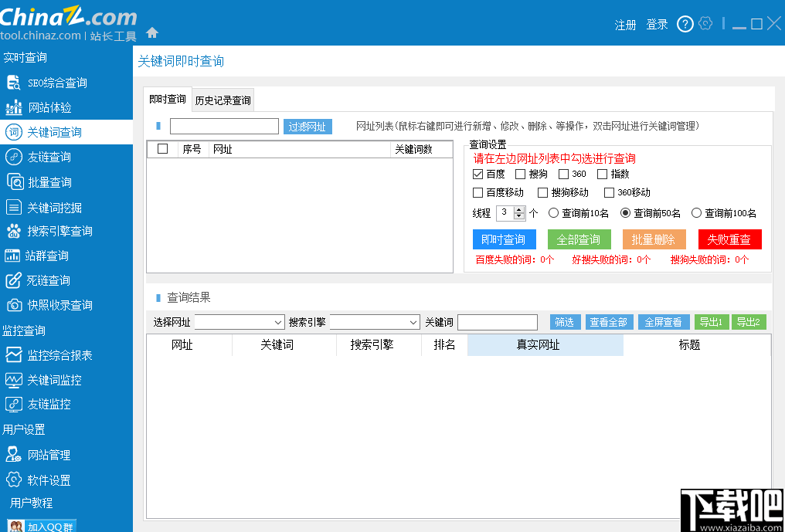Click the 注册 link at top right
Screen dimensions: 785x532
click(624, 24)
